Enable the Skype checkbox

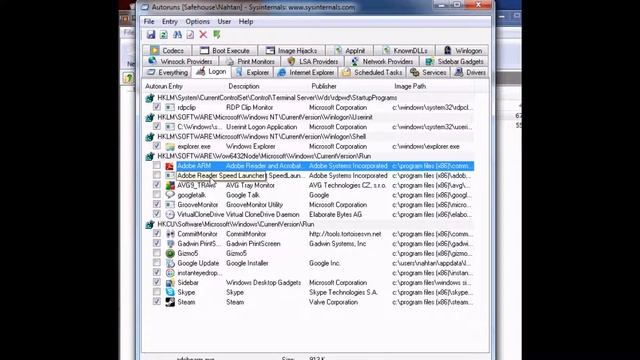(x=157, y=292)
